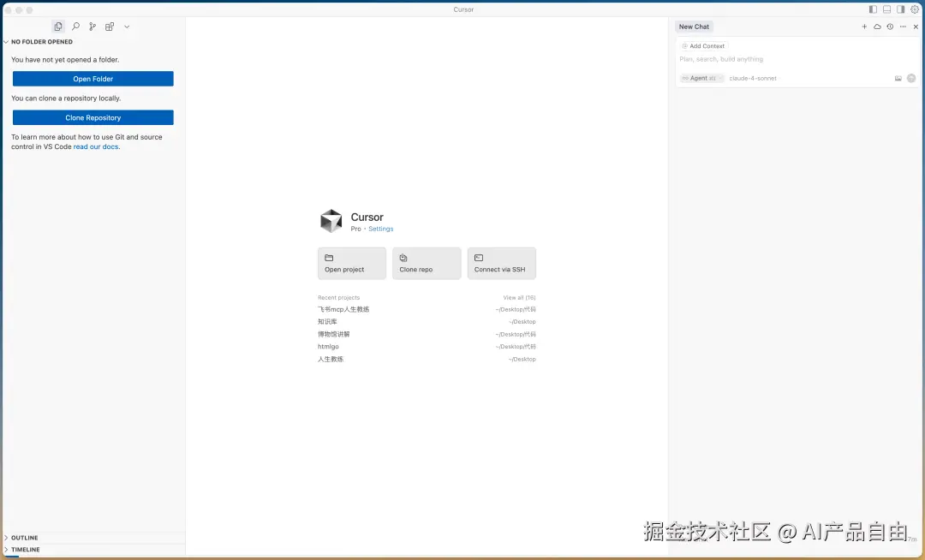This screenshot has width=925, height=560.
Task: Toggle AI chat pane layout icon
Action: click(901, 9)
